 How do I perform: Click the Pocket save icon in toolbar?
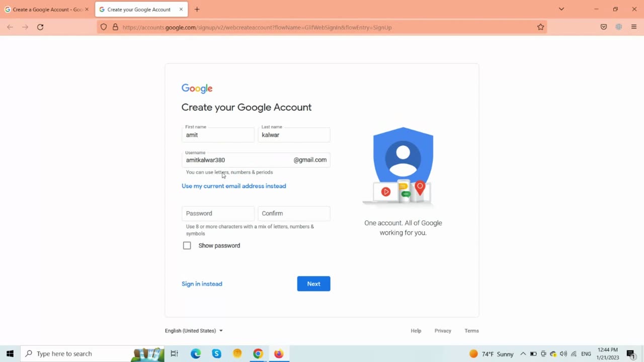[604, 27]
